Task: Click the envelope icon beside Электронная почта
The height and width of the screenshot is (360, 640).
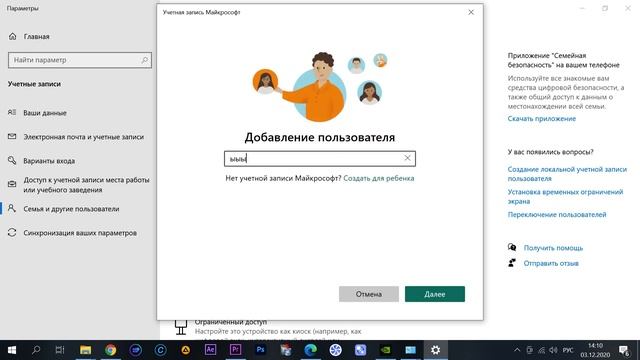Action: (x=12, y=136)
